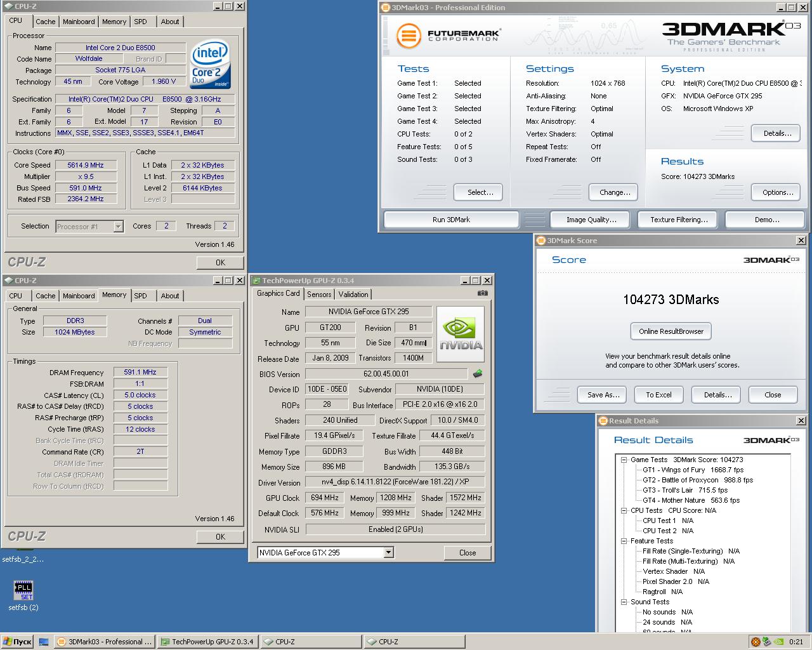
Task: Click Select... tests button
Action: coord(480,192)
